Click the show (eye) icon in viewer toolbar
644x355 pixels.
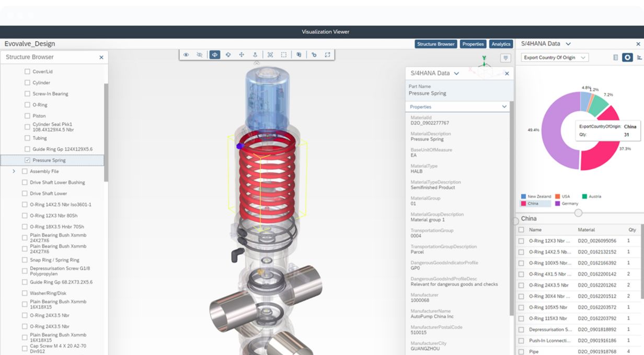(x=186, y=55)
